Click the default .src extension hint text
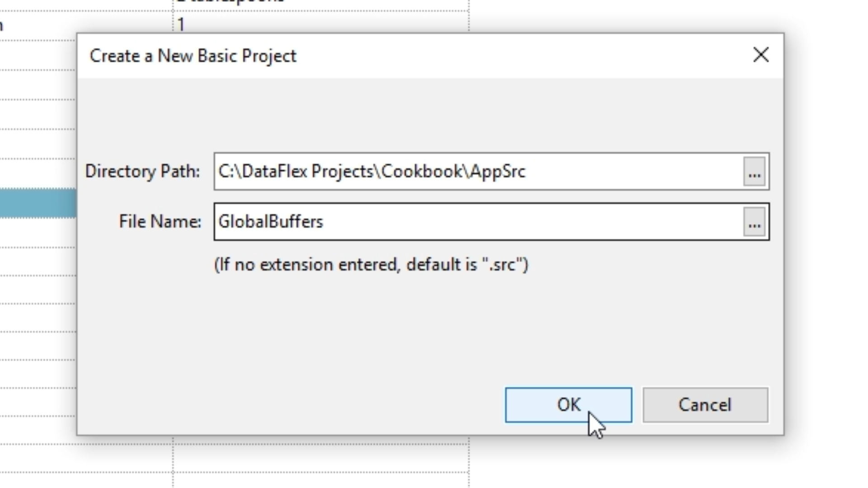The height and width of the screenshot is (488, 868). 371,265
